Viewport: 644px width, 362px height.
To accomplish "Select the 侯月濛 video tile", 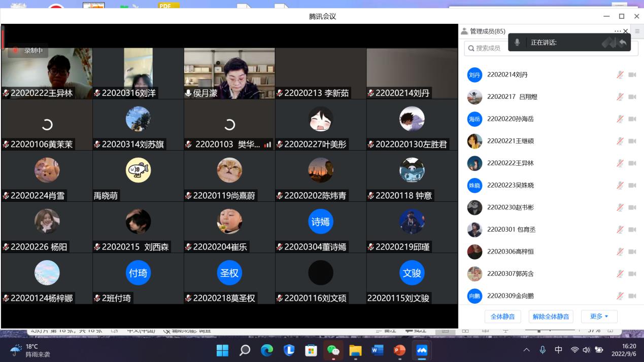I will point(229,74).
